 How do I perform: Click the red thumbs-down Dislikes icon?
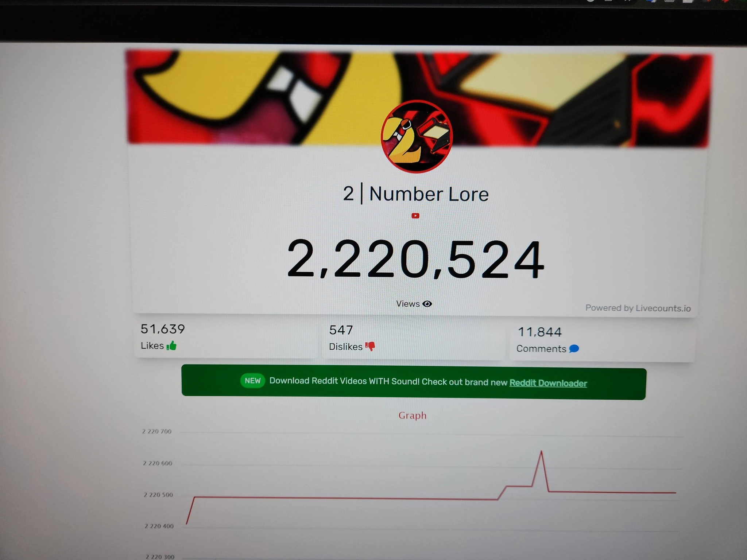tap(370, 346)
